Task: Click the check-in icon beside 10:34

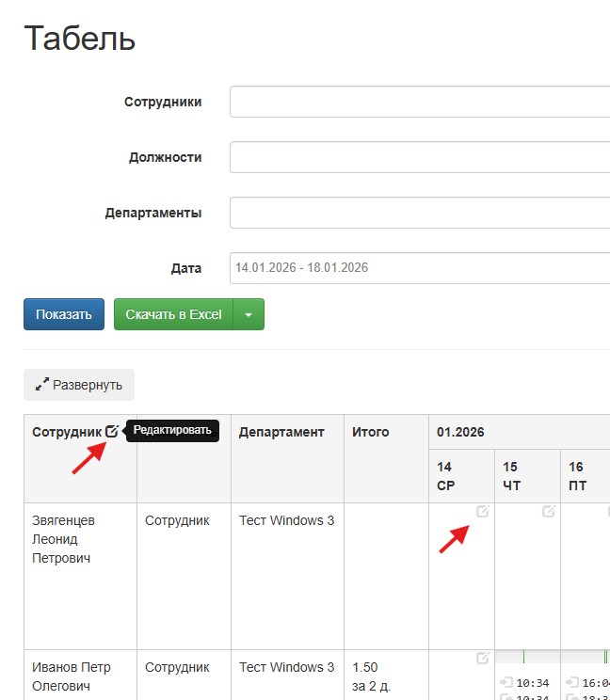Action: [506, 682]
